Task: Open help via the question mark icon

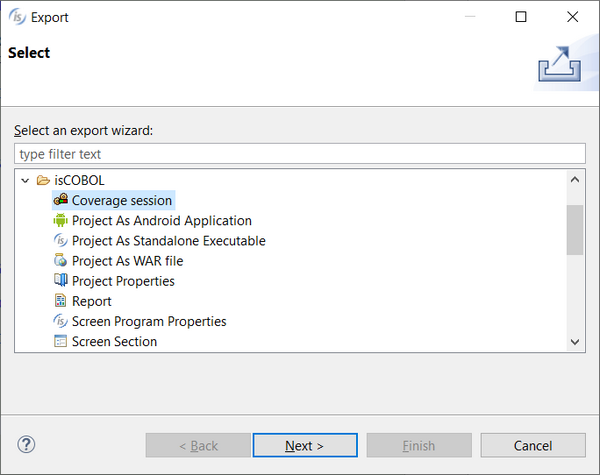Action: [x=26, y=444]
